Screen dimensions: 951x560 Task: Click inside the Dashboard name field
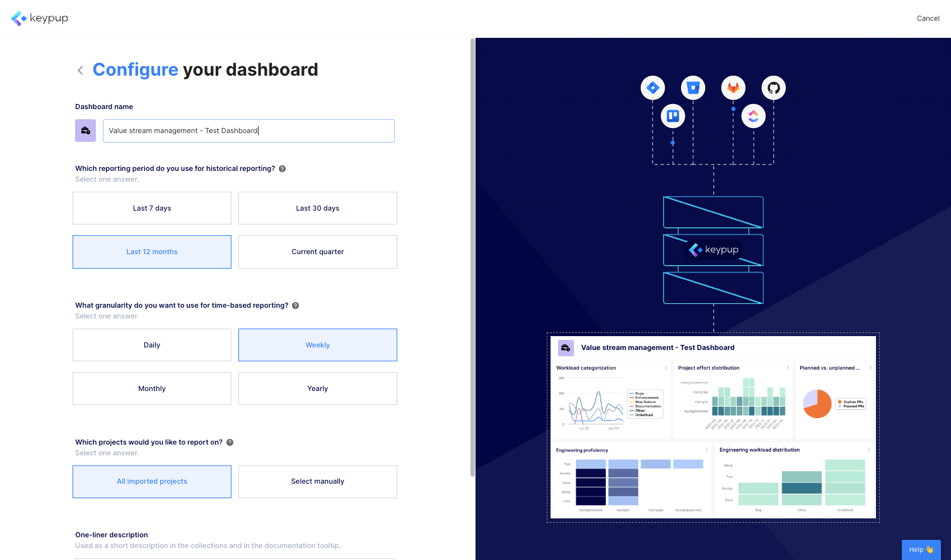coord(248,131)
